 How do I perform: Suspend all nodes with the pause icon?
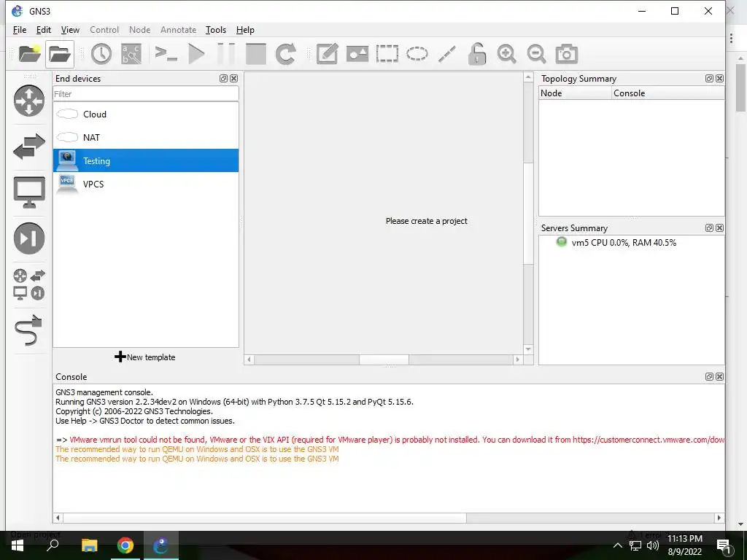pyautogui.click(x=226, y=54)
